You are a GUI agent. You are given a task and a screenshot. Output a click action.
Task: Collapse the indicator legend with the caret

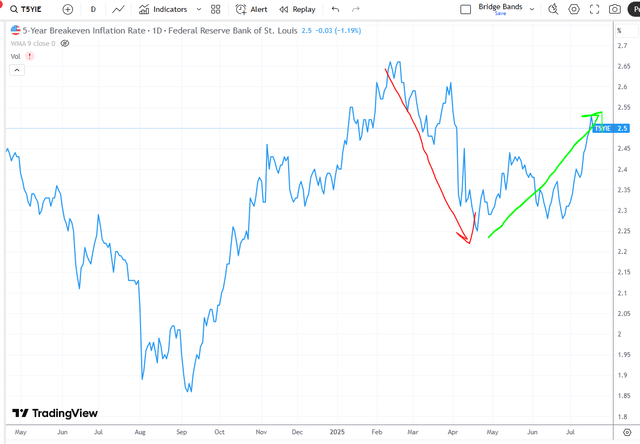[x=17, y=70]
